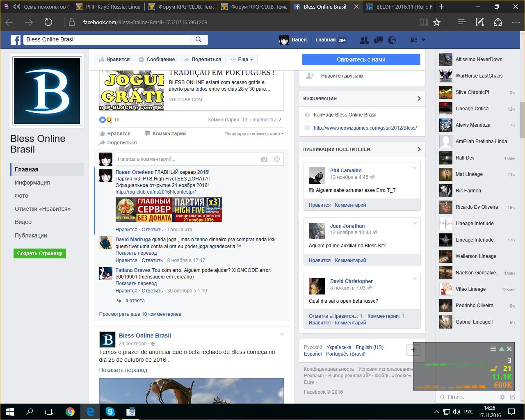
Task: Toggle Like under the YouTube post
Action: pyautogui.click(x=115, y=134)
